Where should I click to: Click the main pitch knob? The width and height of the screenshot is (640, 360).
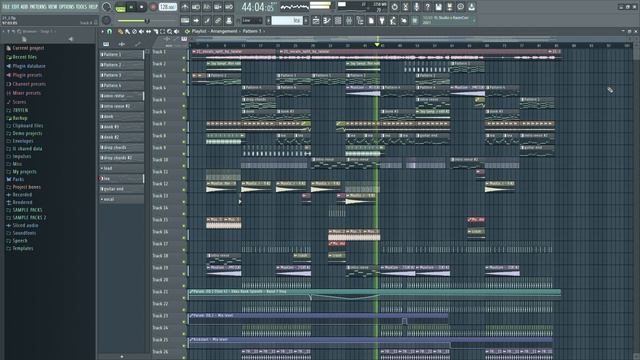(106, 20)
